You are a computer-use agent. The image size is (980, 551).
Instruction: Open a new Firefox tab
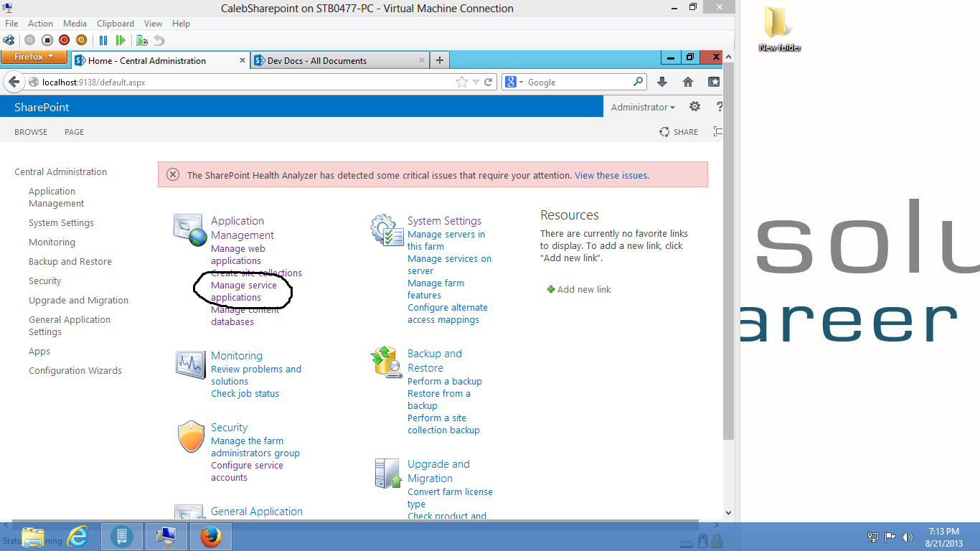tap(440, 60)
